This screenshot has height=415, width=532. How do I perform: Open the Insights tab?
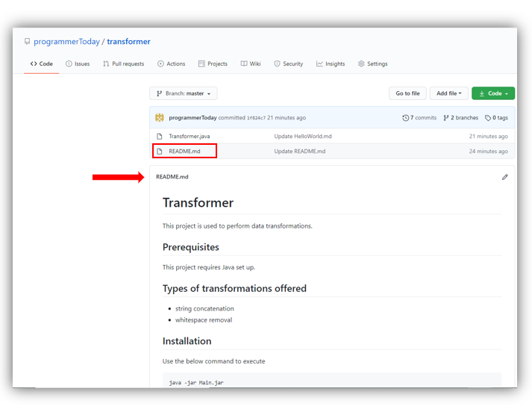coord(331,63)
